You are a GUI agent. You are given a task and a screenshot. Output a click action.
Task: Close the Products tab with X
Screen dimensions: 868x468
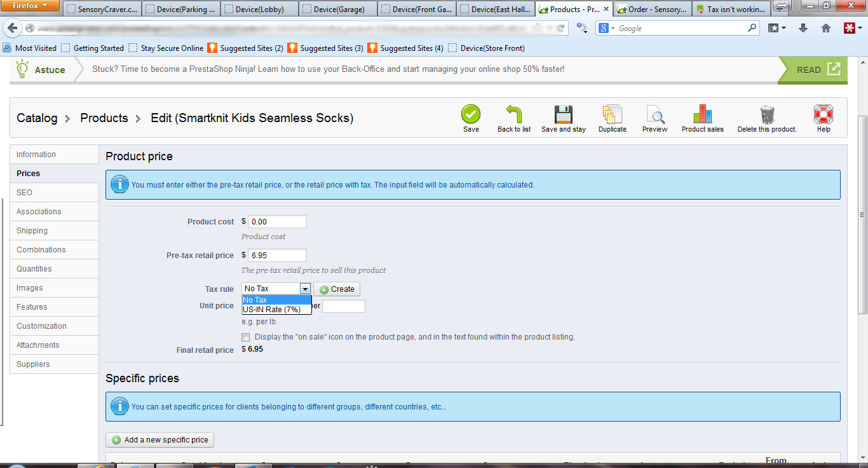point(606,10)
